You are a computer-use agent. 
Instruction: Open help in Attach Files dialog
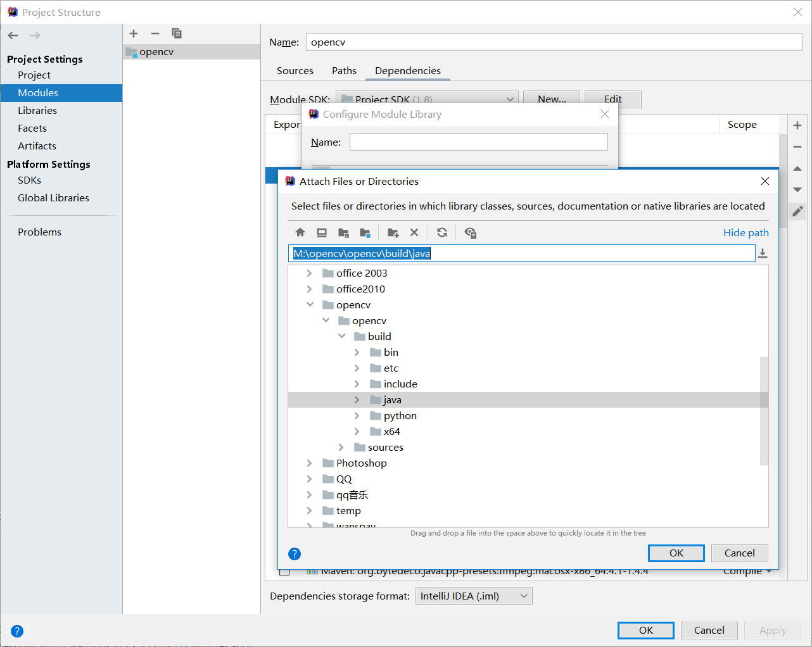295,554
